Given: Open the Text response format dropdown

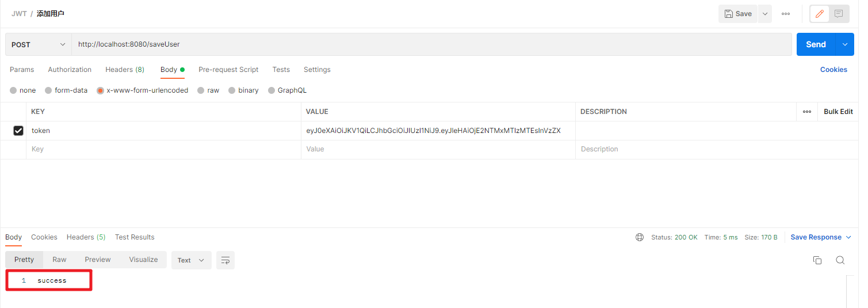Looking at the screenshot, I should point(191,260).
